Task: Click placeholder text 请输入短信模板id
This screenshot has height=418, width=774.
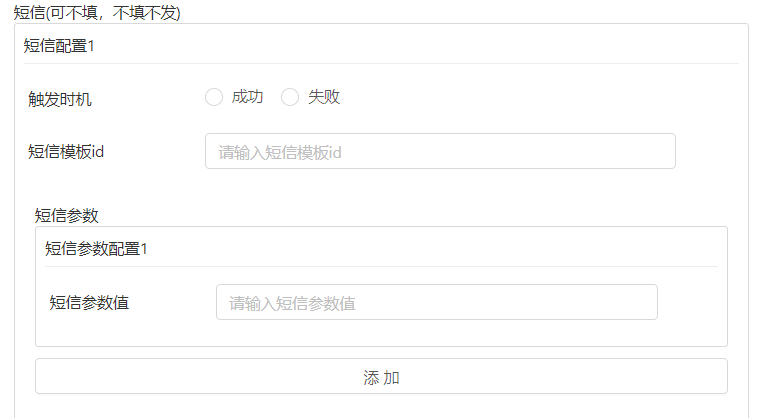Action: (x=281, y=152)
